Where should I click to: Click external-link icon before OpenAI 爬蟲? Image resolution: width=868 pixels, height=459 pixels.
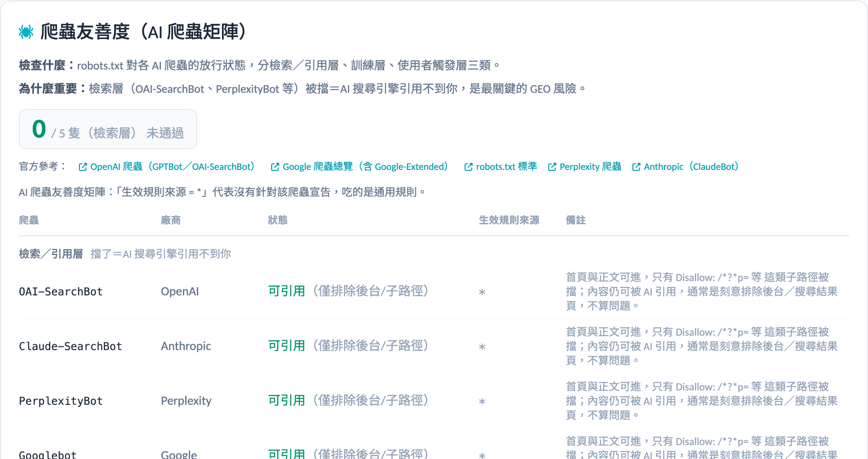[x=82, y=167]
